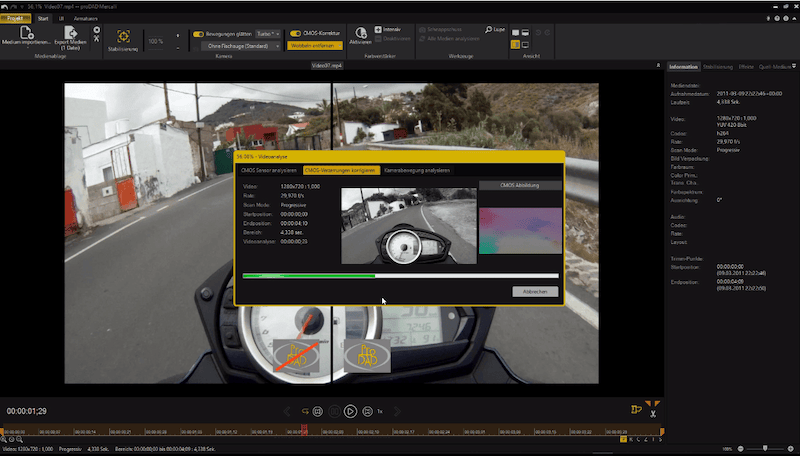Click the red playhead marker on timeline
The width and height of the screenshot is (800, 456).
(304, 430)
